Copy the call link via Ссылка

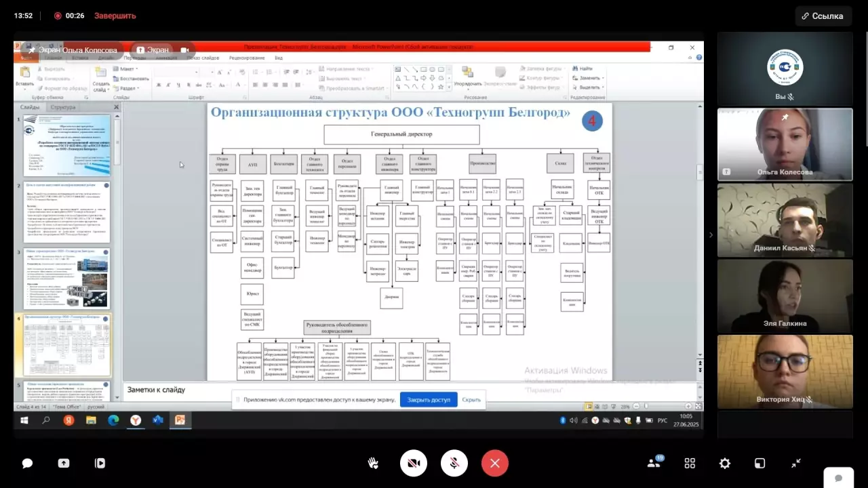pyautogui.click(x=823, y=16)
